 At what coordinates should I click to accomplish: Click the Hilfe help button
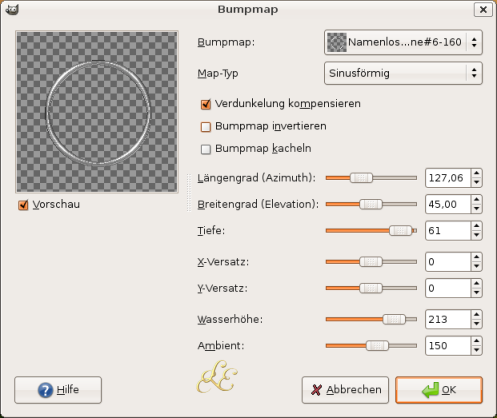[x=58, y=390]
